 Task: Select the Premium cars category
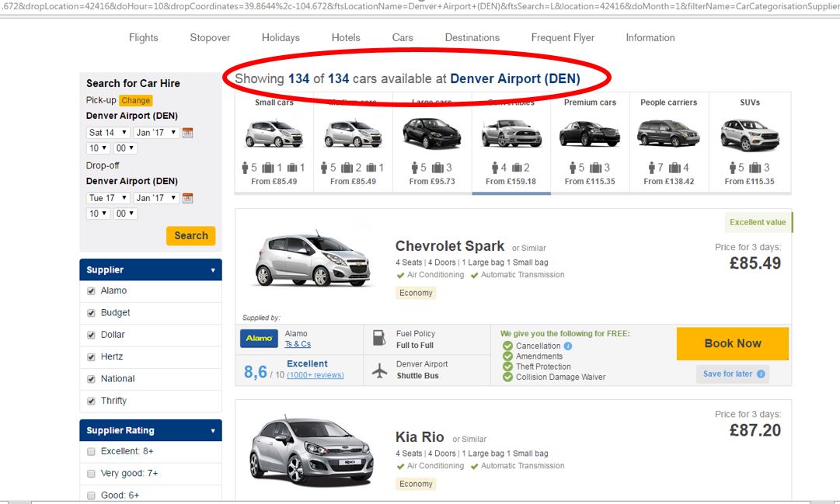(x=590, y=142)
